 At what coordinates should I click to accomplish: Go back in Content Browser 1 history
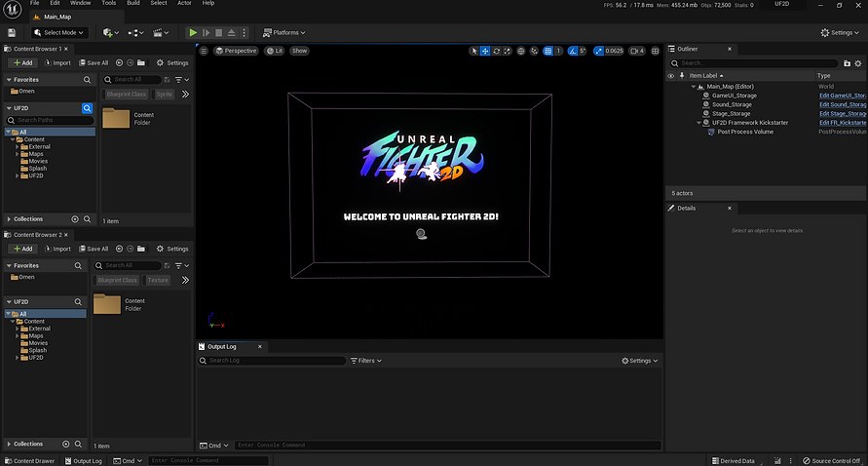click(x=119, y=62)
